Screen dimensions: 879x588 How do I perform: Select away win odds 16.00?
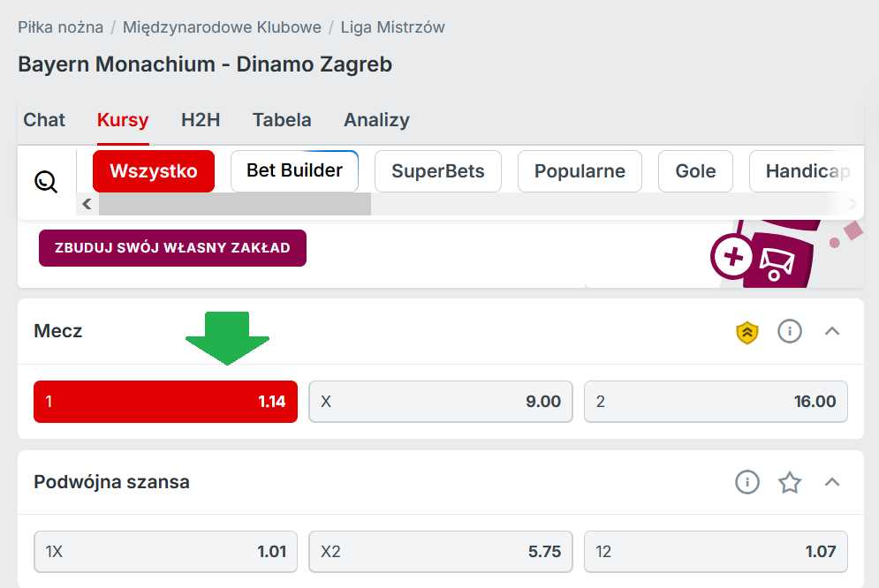[x=716, y=402]
